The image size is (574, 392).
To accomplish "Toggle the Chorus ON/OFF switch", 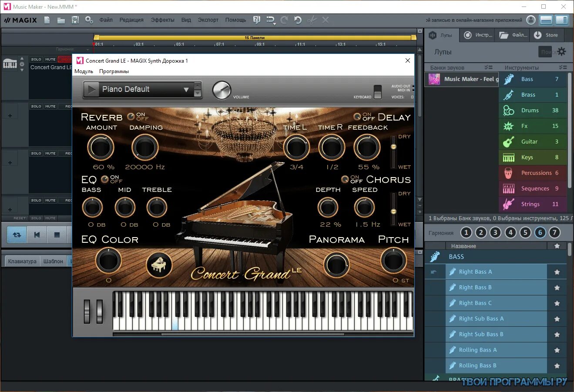I will [x=345, y=179].
